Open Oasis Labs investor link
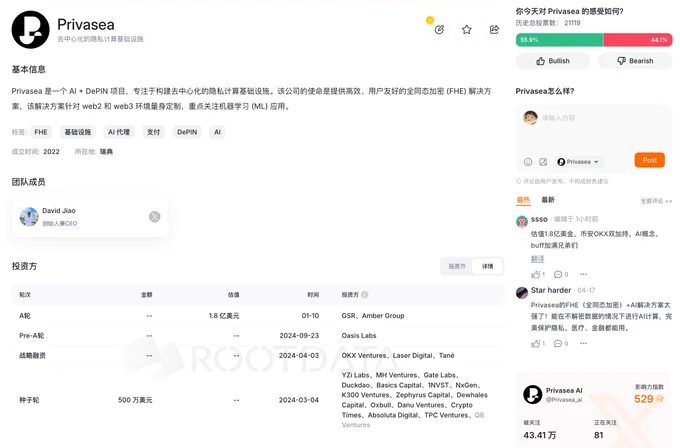Screen dimensions: 680x448 pyautogui.click(x=359, y=336)
